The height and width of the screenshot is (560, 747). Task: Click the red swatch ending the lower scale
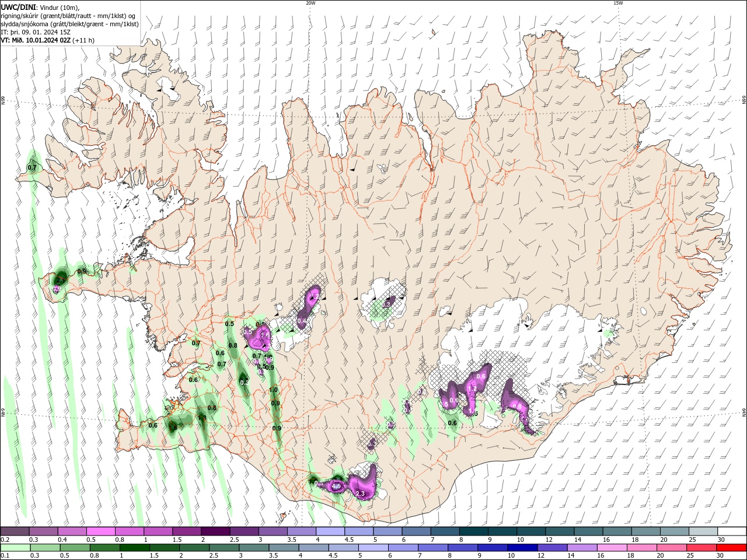[x=731, y=548]
